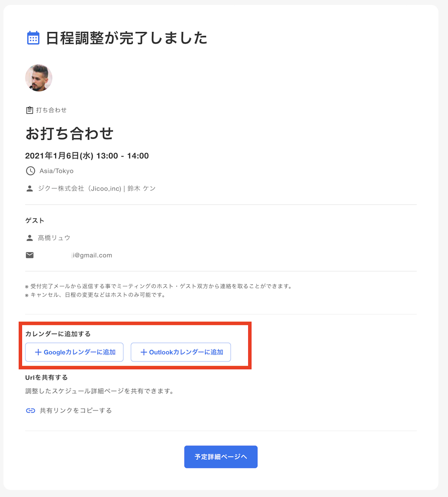Image resolution: width=448 pixels, height=497 pixels.
Task: Click the guest person icon beside 高橋リュウ
Action: tap(30, 238)
